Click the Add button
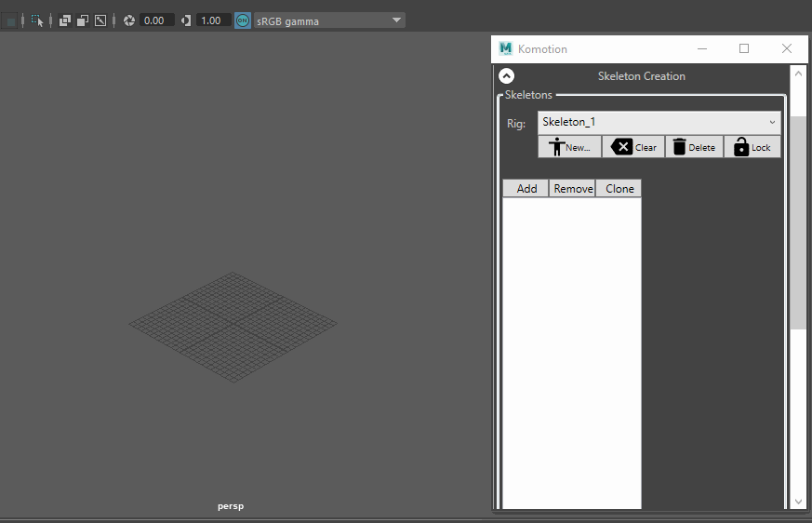 526,189
